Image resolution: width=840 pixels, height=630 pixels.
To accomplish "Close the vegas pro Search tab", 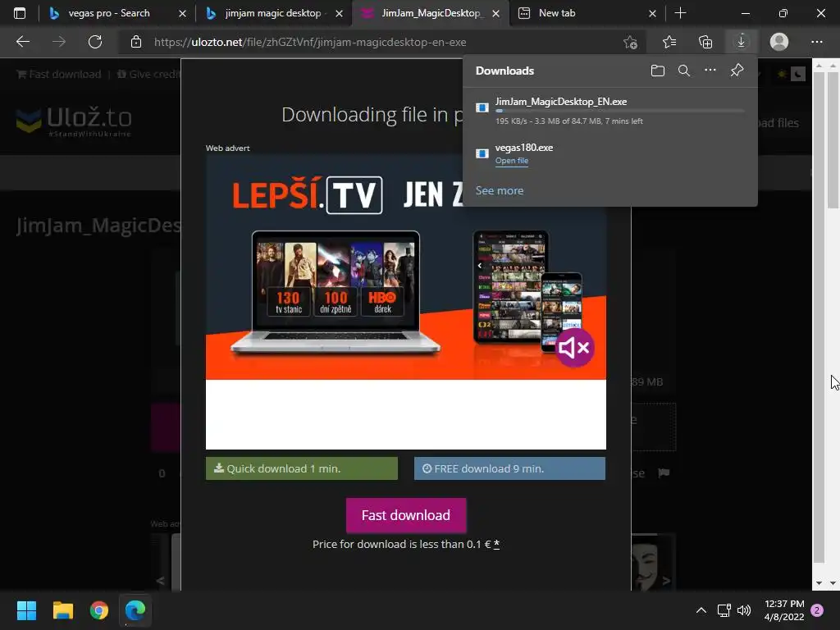I will pyautogui.click(x=182, y=13).
